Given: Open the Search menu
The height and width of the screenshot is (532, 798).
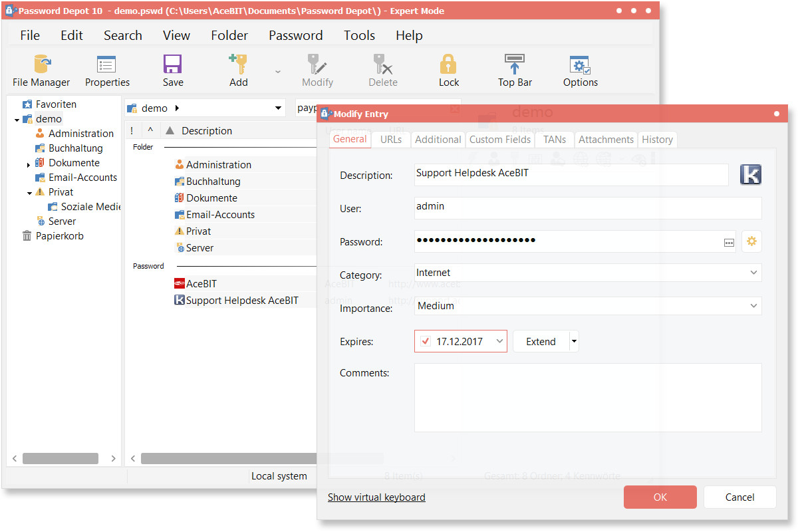Looking at the screenshot, I should point(123,35).
